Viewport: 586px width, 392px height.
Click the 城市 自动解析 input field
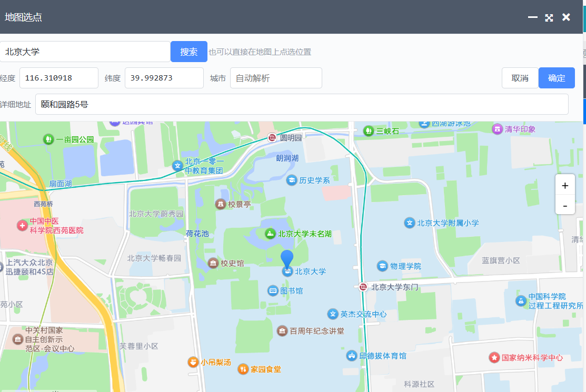tap(276, 78)
